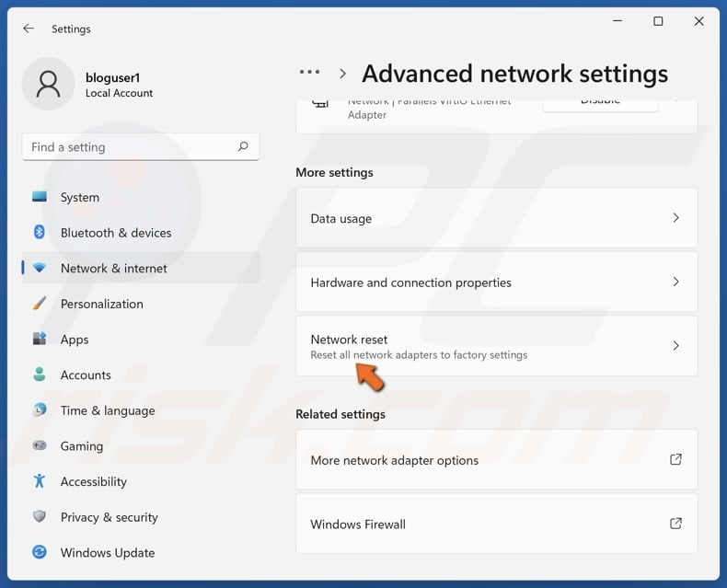
Task: Go back with the Settings back arrow
Action: pyautogui.click(x=29, y=29)
